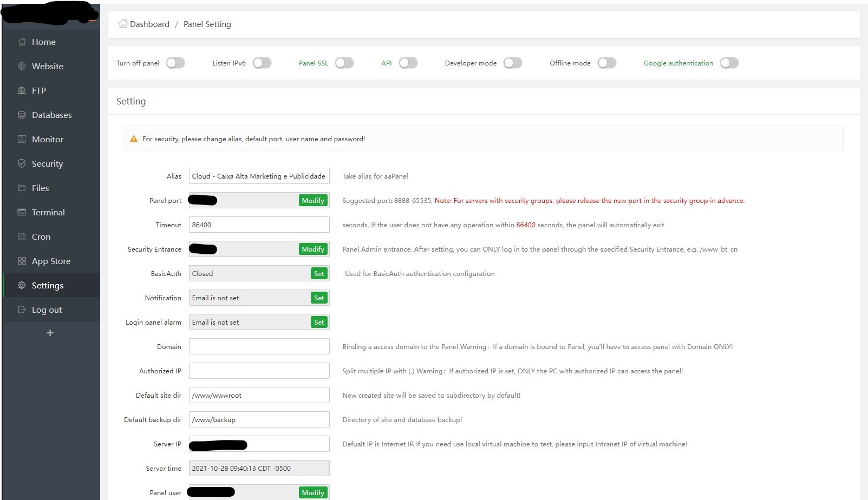
Task: Set the Notification email
Action: pyautogui.click(x=319, y=298)
